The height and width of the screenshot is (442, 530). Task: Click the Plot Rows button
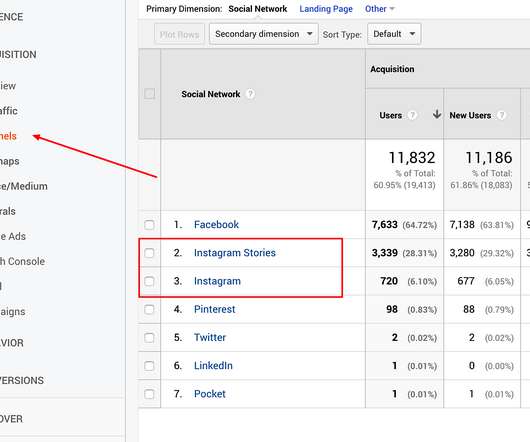click(x=179, y=34)
